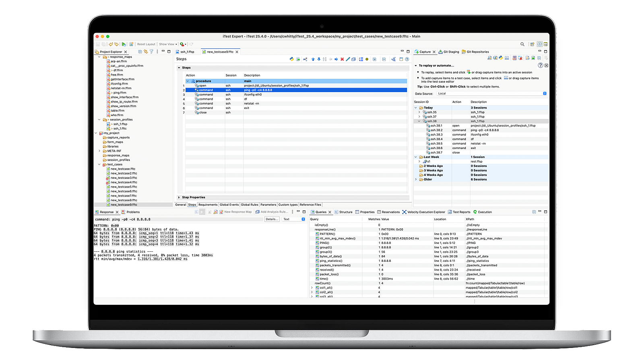This screenshot has height=362, width=644.
Task: Open the Global Rules tab
Action: click(x=250, y=205)
